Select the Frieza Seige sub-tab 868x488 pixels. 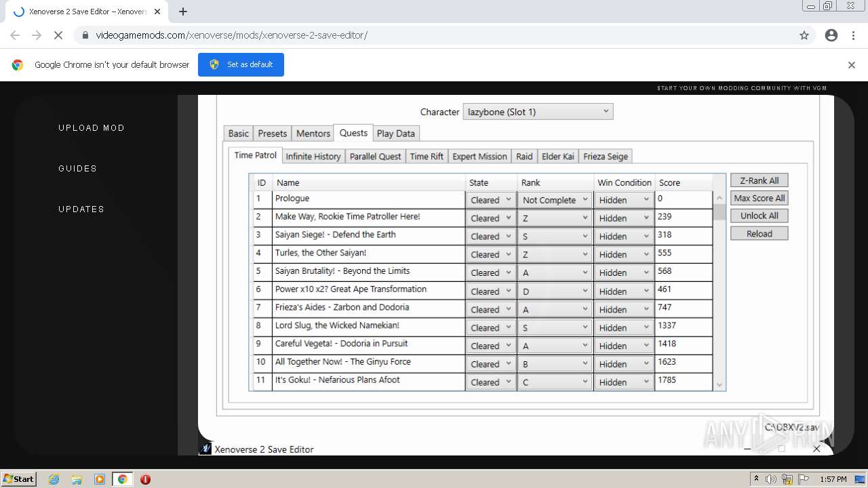606,156
